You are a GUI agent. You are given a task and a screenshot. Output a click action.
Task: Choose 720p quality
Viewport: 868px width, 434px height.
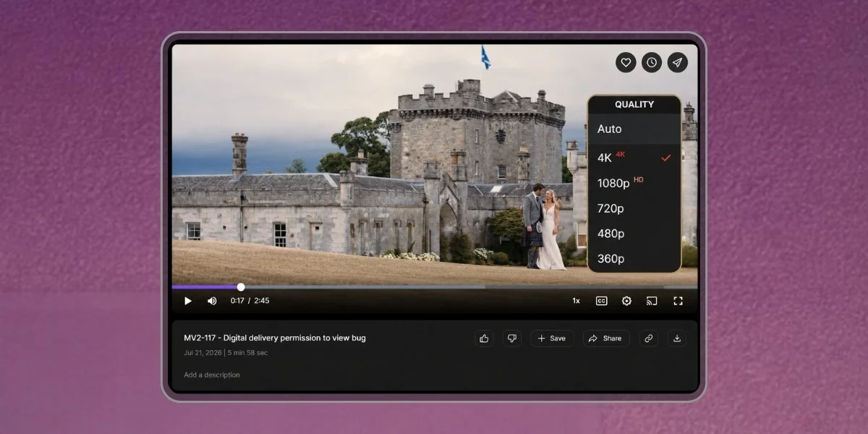634,208
